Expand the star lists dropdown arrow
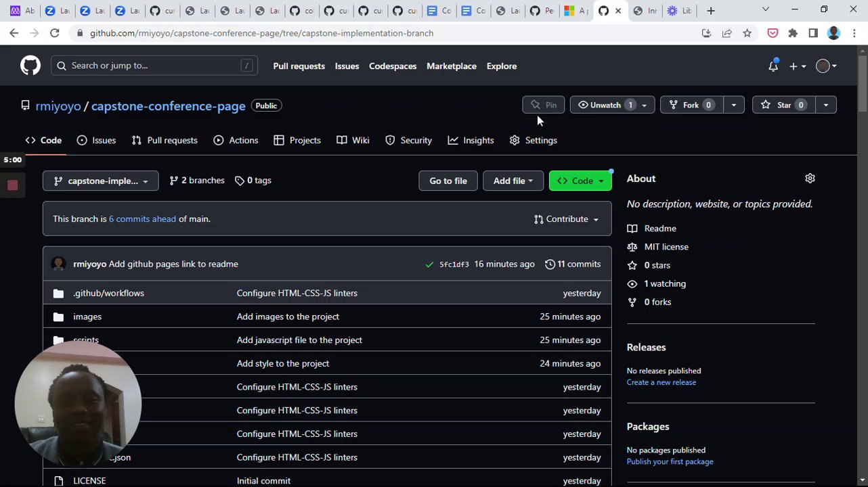The image size is (868, 487). pyautogui.click(x=826, y=105)
